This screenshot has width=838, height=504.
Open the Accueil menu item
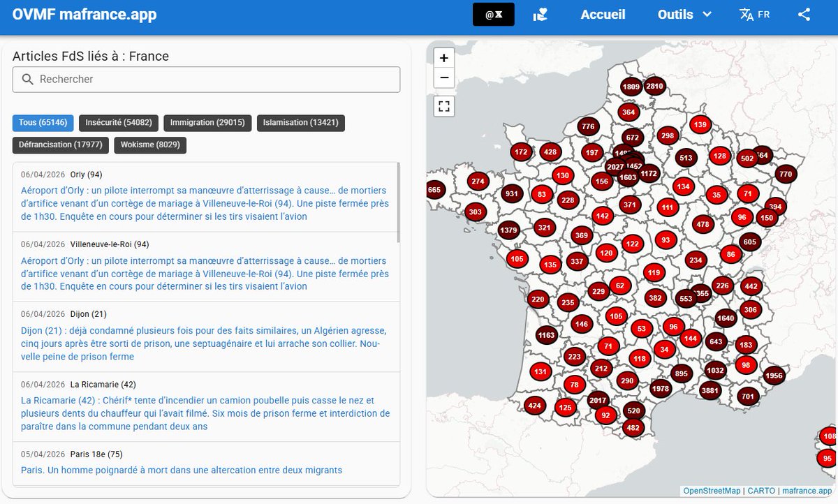(602, 13)
